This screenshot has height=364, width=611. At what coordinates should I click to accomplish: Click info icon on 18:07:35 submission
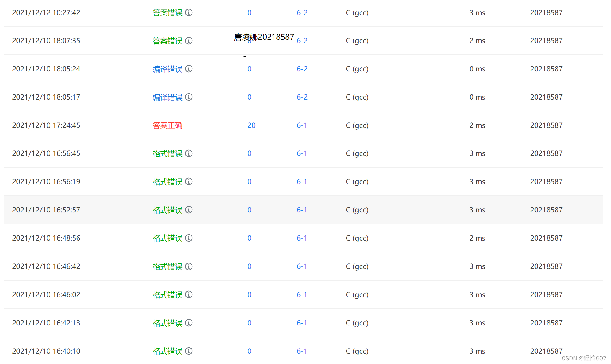[x=189, y=41]
